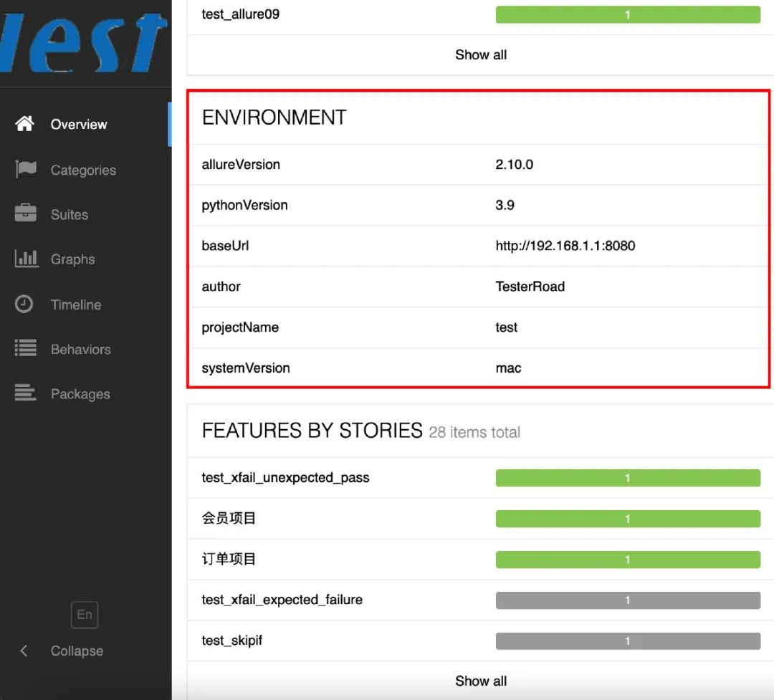The height and width of the screenshot is (700, 774).
Task: Open Behaviors via the list icon
Action: pyautogui.click(x=24, y=349)
